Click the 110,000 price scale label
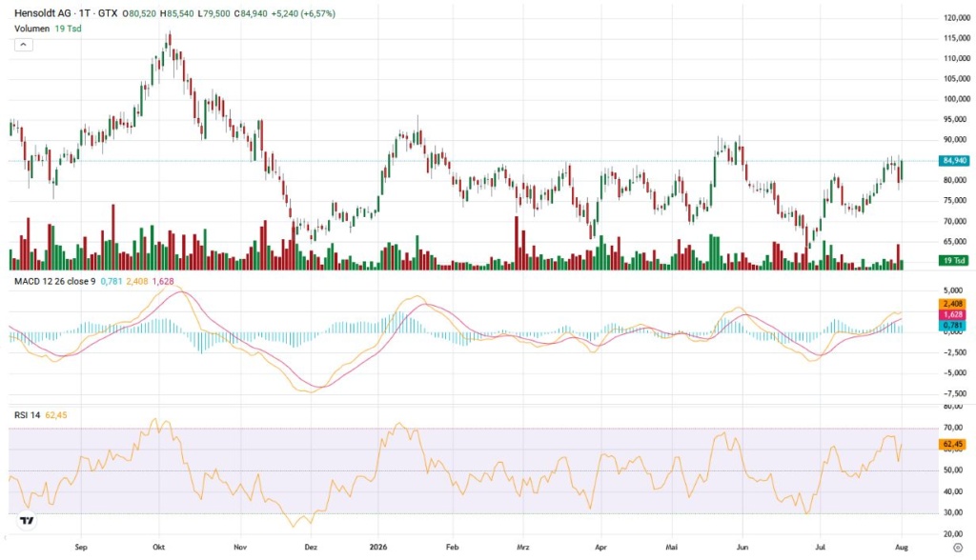This screenshot has width=976, height=560. 957,58
